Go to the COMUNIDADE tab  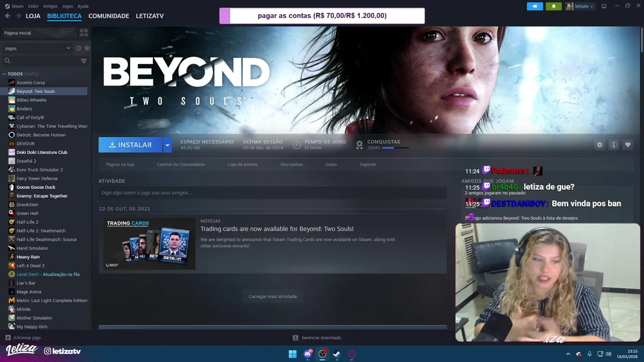[x=109, y=16]
